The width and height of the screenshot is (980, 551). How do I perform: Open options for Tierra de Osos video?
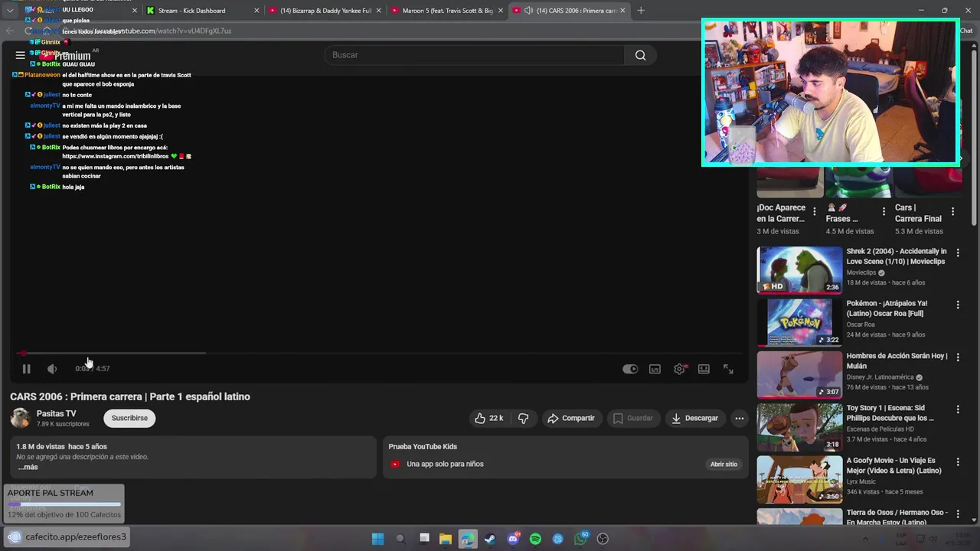point(957,514)
